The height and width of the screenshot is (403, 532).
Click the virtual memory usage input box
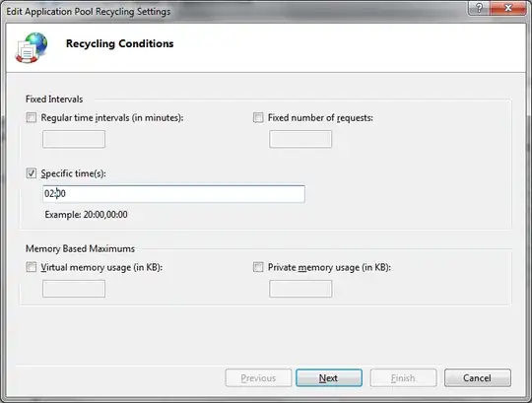point(74,289)
